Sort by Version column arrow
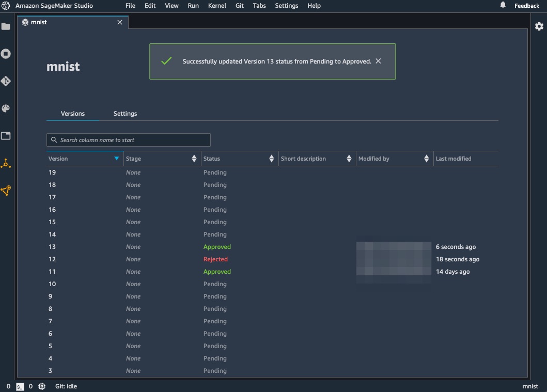The width and height of the screenshot is (547, 392). [117, 159]
